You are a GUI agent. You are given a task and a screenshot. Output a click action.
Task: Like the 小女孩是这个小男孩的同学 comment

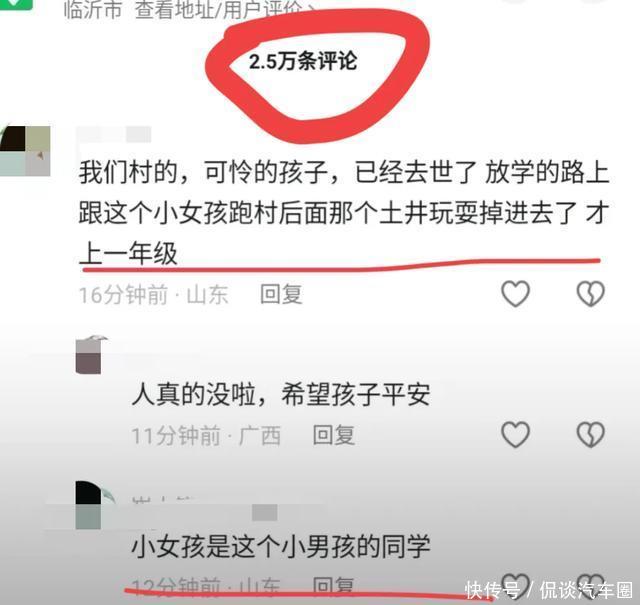[515, 586]
